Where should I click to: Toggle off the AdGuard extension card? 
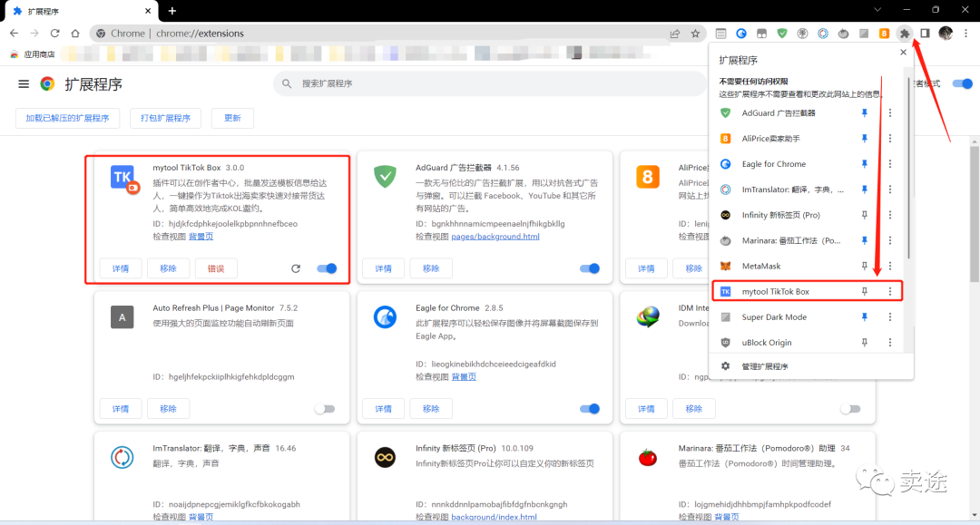click(x=590, y=268)
